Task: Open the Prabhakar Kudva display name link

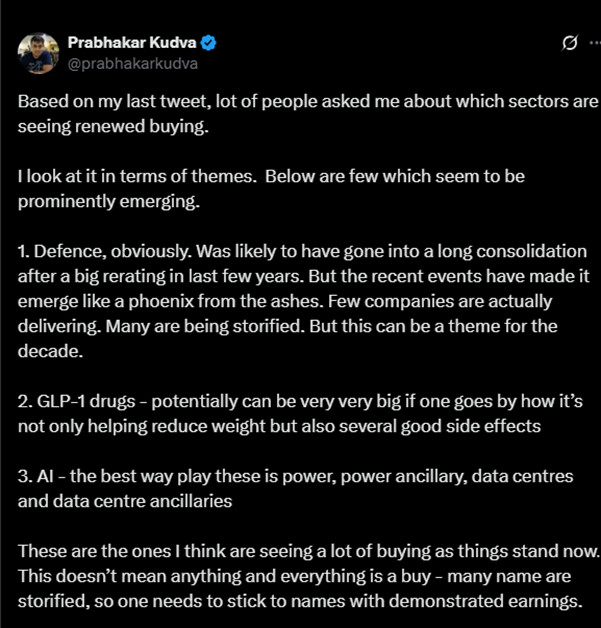Action: pos(132,42)
